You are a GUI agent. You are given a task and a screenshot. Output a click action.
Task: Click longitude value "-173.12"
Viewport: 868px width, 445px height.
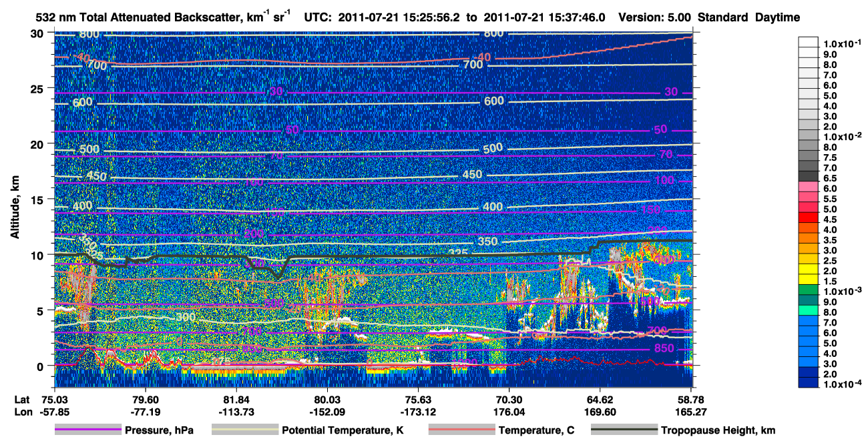(x=417, y=412)
